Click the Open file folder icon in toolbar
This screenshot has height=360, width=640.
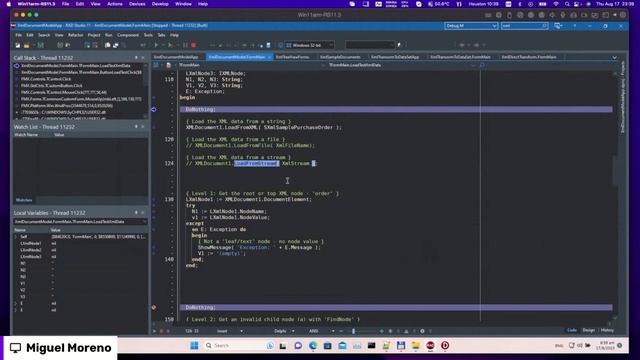tap(27, 45)
